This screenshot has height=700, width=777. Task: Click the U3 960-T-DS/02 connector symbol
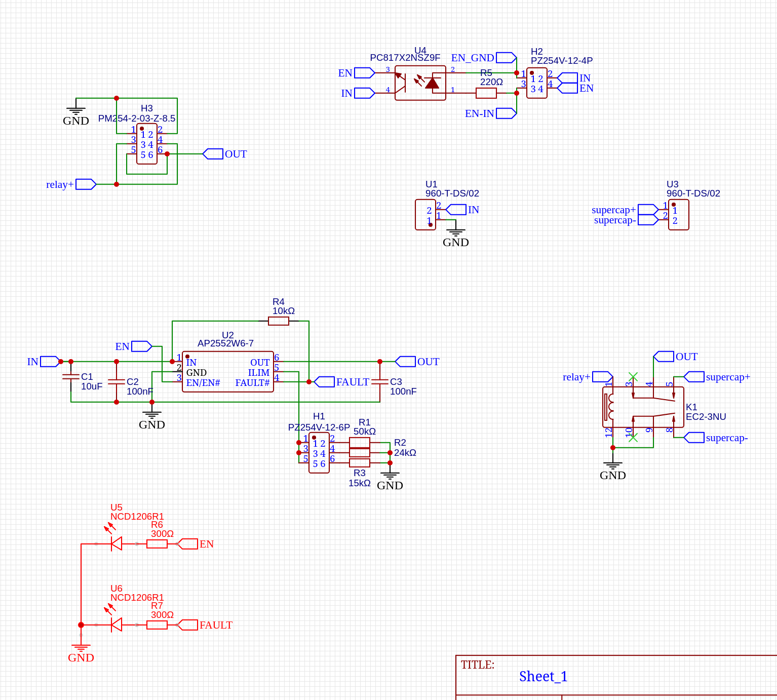[x=679, y=215]
